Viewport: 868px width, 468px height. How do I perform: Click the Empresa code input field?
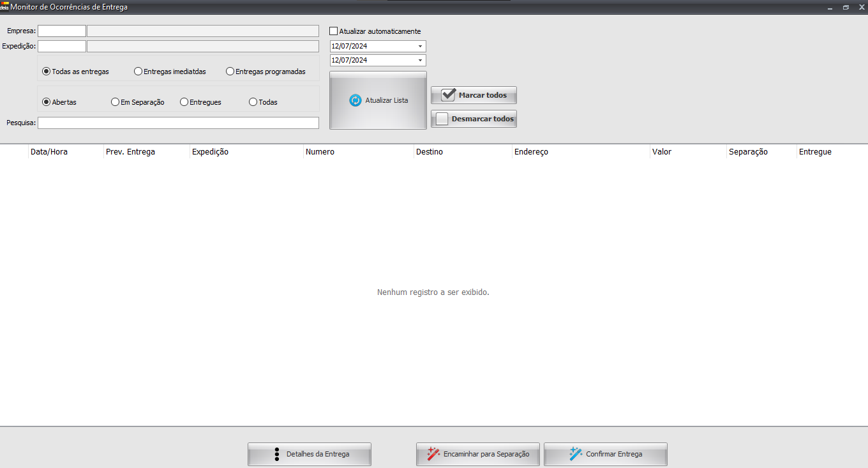(x=61, y=31)
